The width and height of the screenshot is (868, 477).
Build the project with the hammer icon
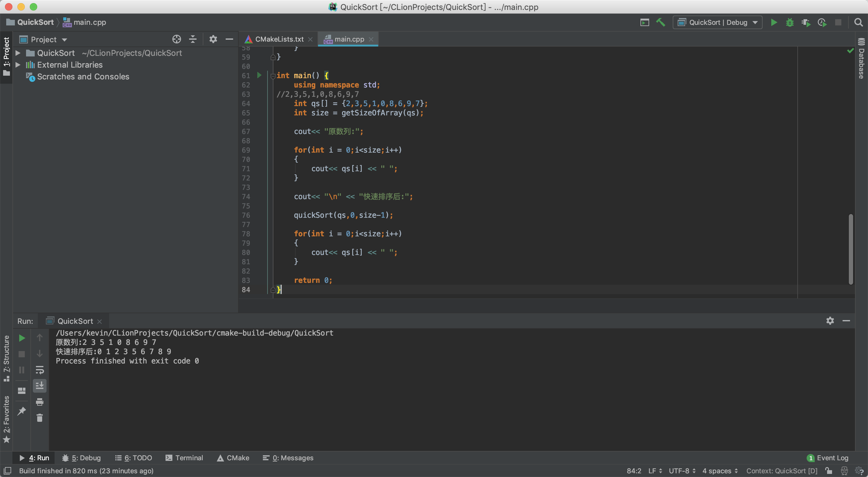(x=660, y=22)
